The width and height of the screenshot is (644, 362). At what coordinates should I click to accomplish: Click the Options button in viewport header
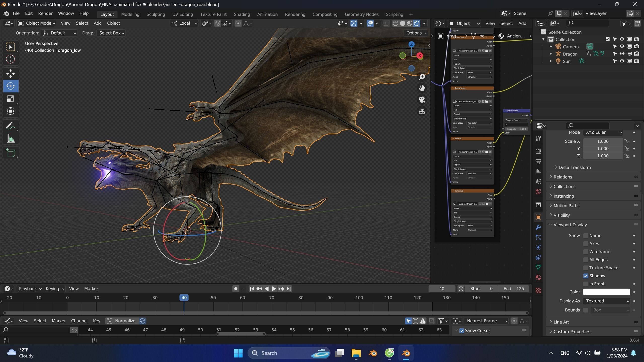coord(416,33)
